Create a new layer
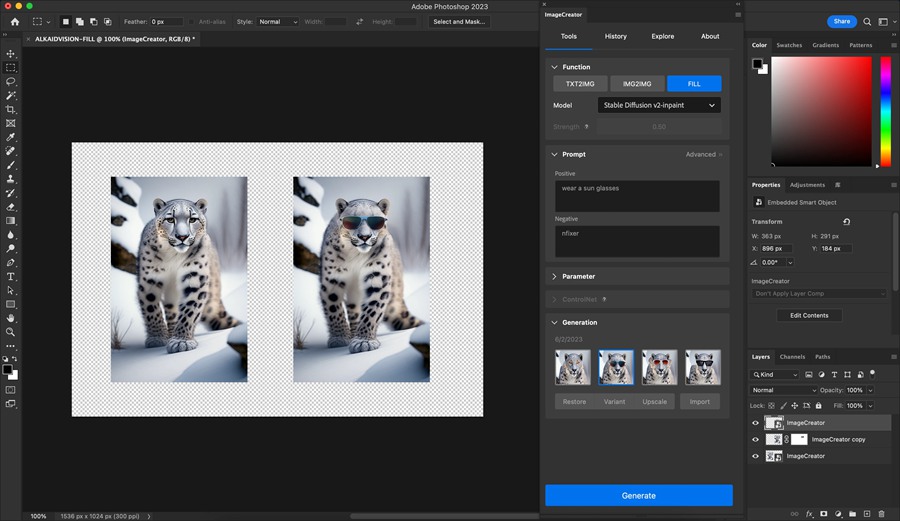The image size is (900, 521). (867, 514)
